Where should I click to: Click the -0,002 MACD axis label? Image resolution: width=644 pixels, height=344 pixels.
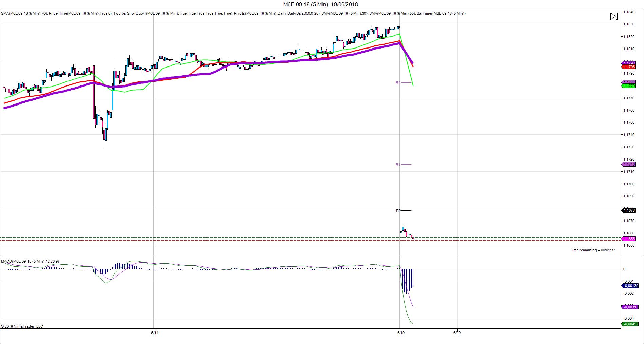(x=629, y=293)
